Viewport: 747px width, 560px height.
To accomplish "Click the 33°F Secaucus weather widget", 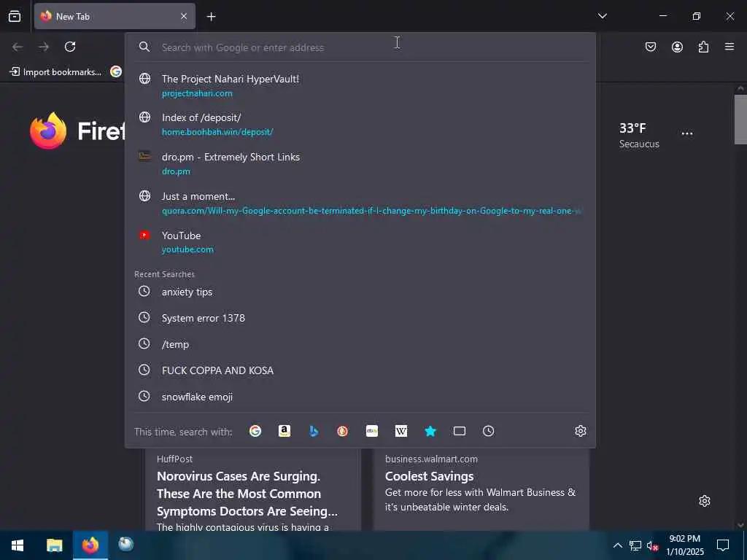I will (639, 135).
